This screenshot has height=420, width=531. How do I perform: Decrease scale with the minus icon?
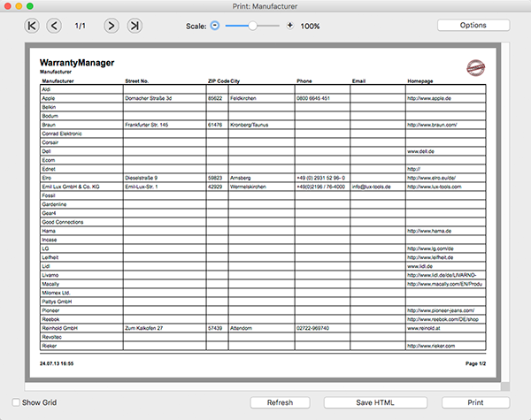point(215,26)
